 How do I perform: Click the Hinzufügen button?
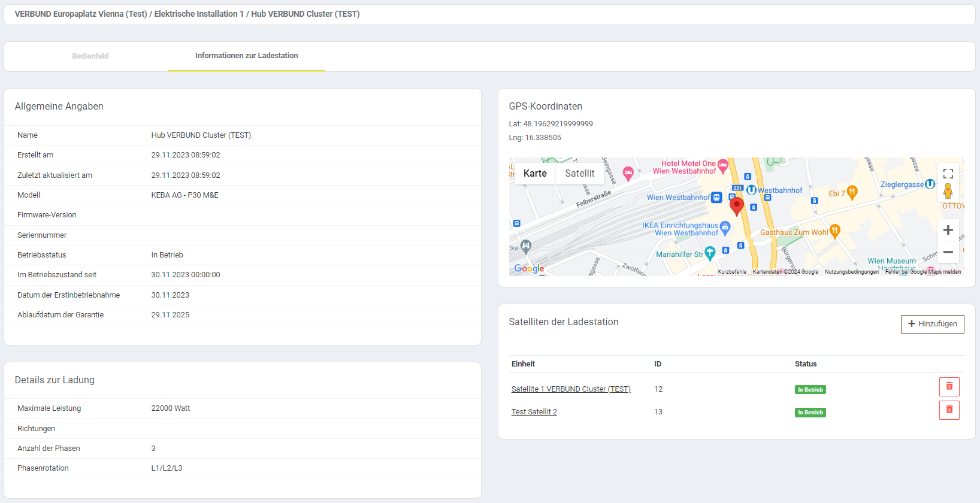[x=932, y=324]
